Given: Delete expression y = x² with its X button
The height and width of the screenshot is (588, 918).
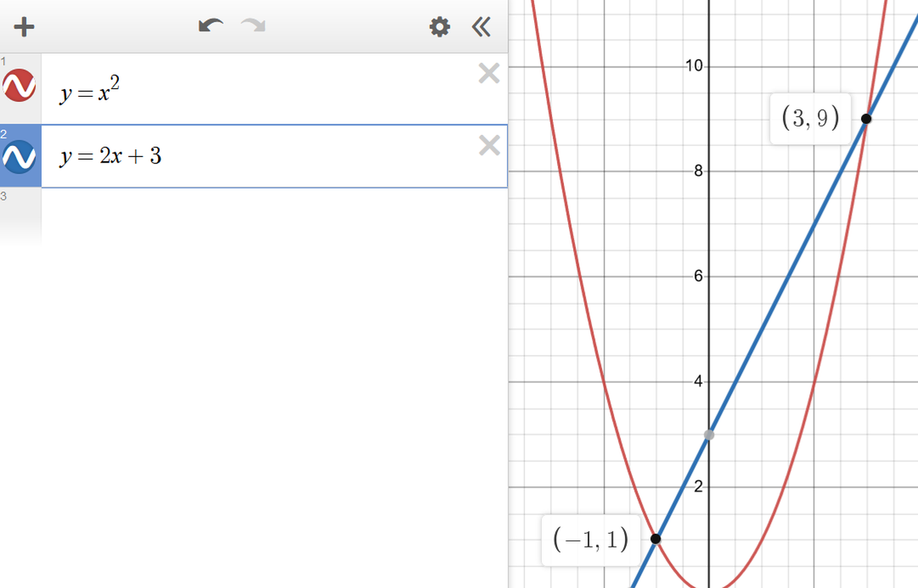Looking at the screenshot, I should tap(489, 73).
